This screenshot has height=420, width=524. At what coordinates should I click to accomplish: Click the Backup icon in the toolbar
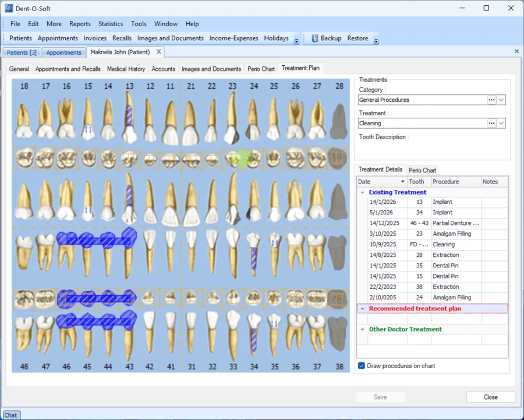(x=314, y=38)
